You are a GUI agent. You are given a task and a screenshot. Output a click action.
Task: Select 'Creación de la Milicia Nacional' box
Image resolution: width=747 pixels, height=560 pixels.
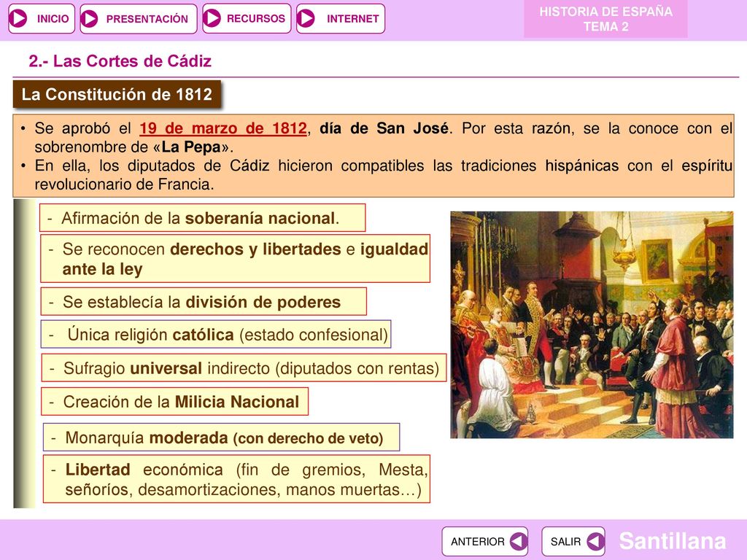pyautogui.click(x=175, y=402)
